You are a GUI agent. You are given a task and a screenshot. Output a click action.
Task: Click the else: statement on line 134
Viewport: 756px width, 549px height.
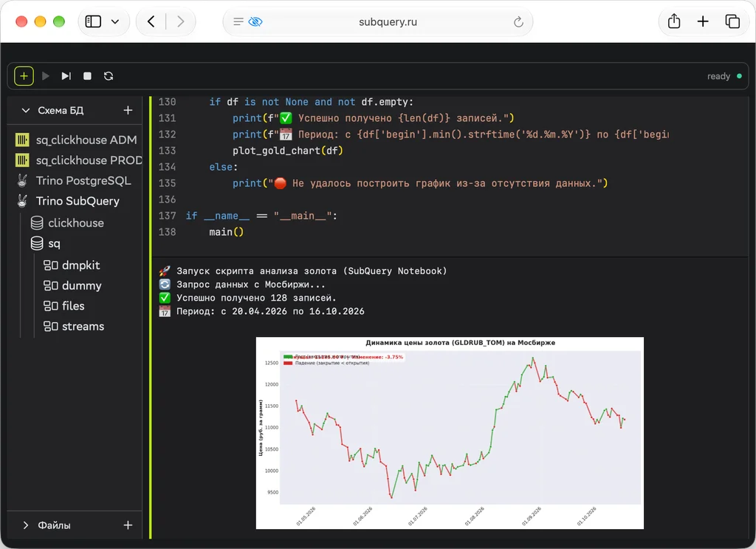point(223,167)
